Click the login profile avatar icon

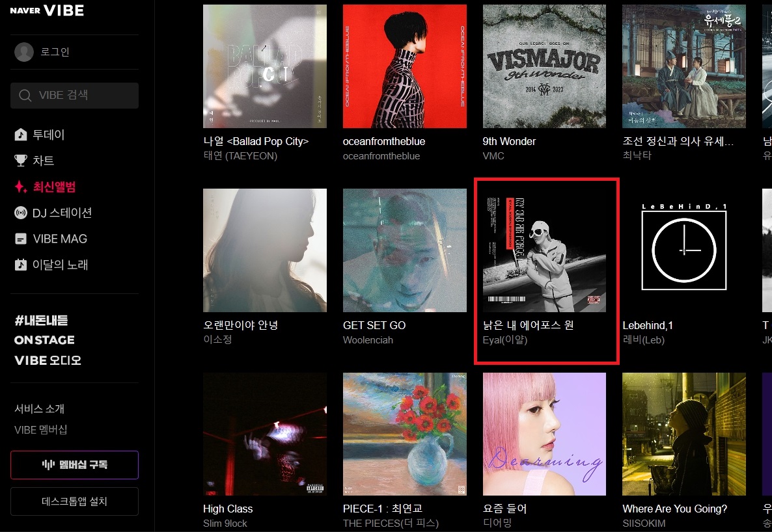coord(24,51)
